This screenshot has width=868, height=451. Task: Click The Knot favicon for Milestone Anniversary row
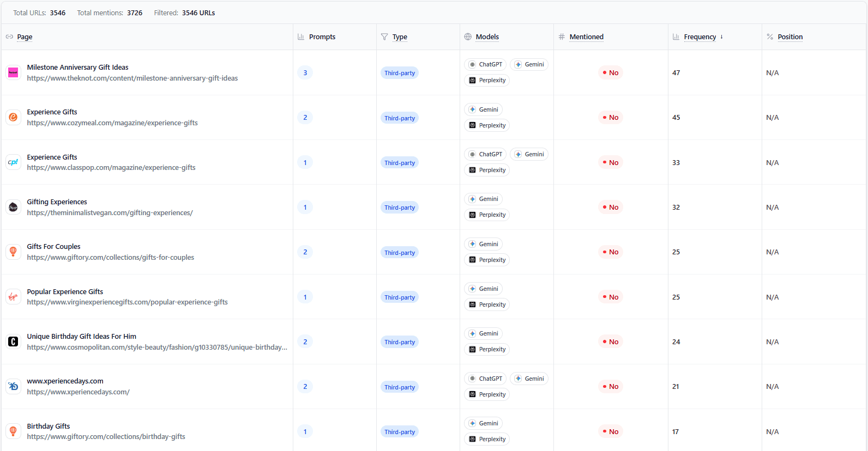13,72
